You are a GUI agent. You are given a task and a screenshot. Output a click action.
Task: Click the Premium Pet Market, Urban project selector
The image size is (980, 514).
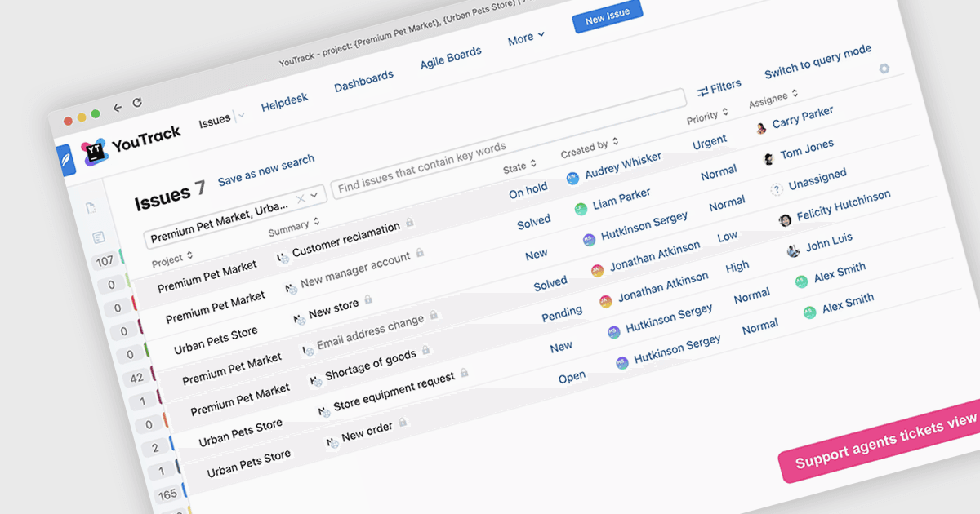pyautogui.click(x=235, y=216)
